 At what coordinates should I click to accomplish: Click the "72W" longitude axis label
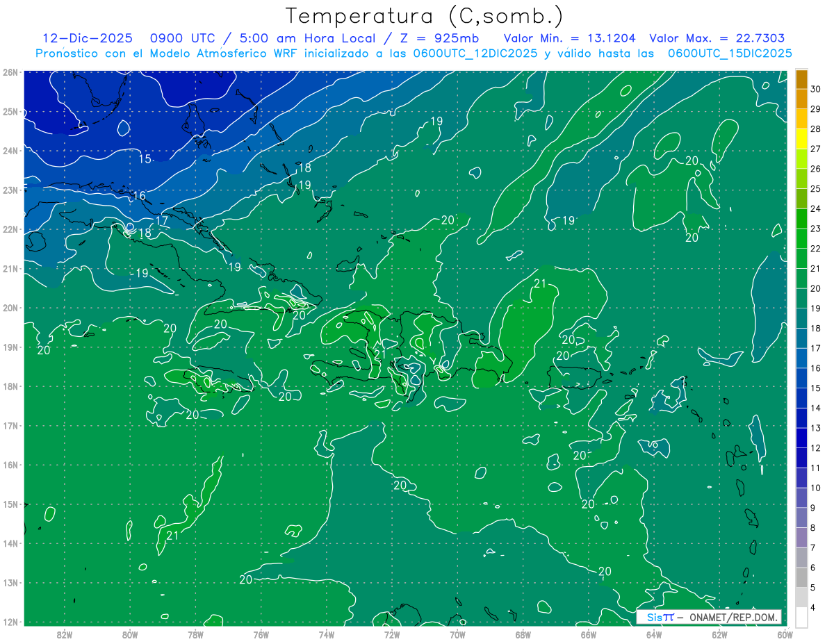click(x=392, y=634)
